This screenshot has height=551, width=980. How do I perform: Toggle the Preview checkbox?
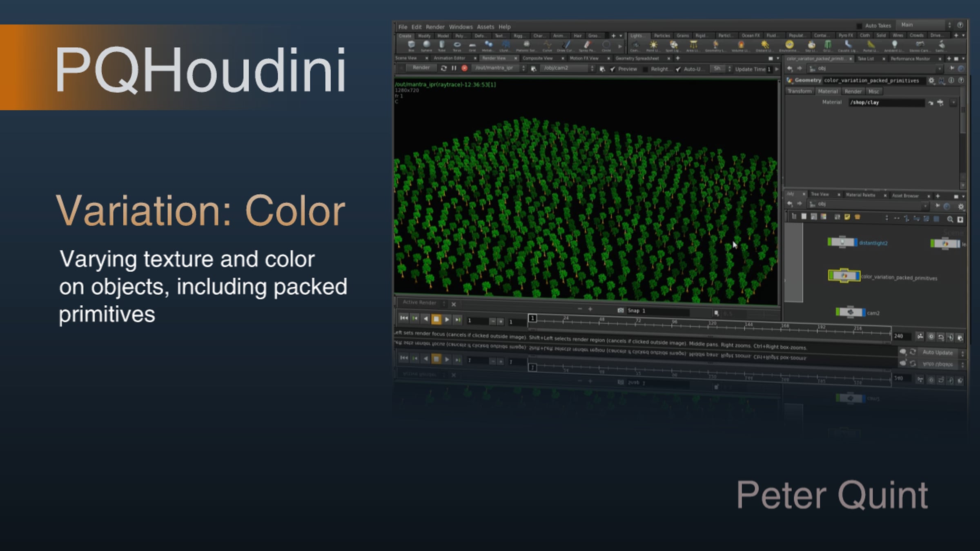pyautogui.click(x=612, y=69)
